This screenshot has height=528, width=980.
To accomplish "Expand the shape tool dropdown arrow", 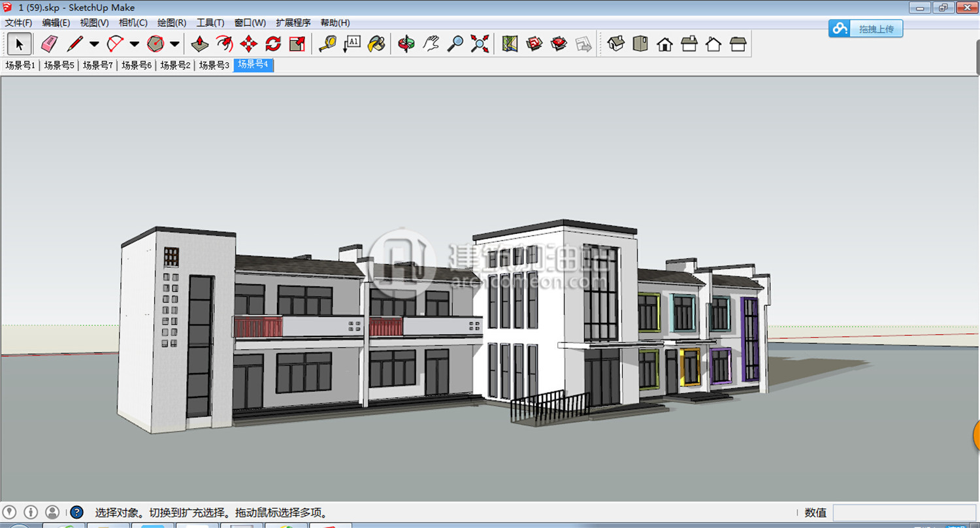I will 174,44.
